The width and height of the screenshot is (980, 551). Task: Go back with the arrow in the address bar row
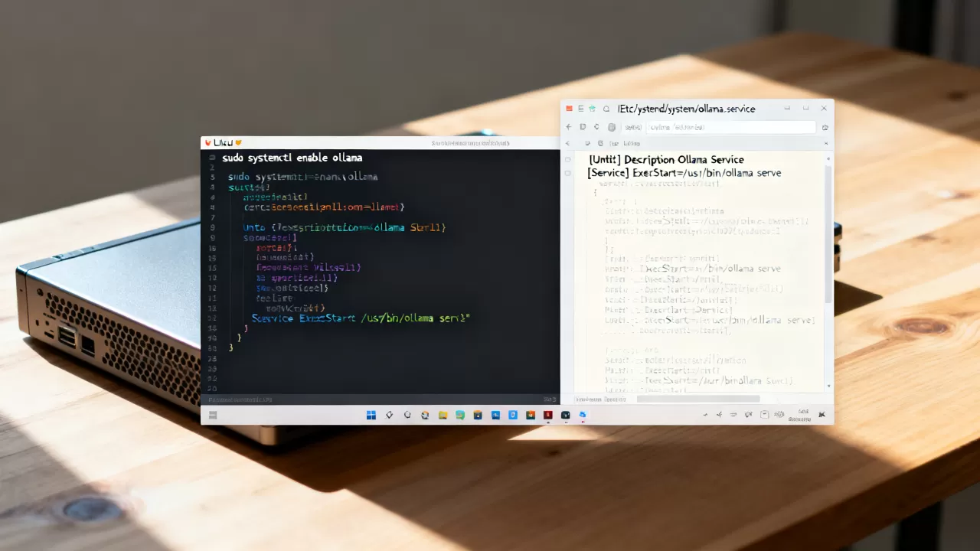tap(569, 127)
